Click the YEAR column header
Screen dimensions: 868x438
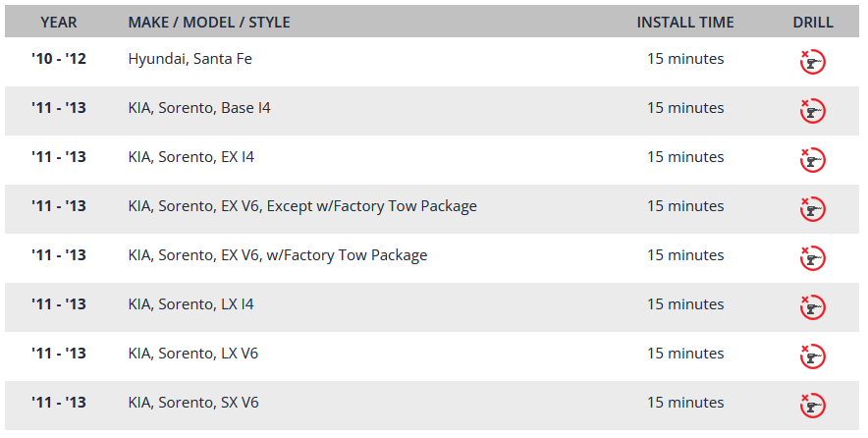(59, 22)
